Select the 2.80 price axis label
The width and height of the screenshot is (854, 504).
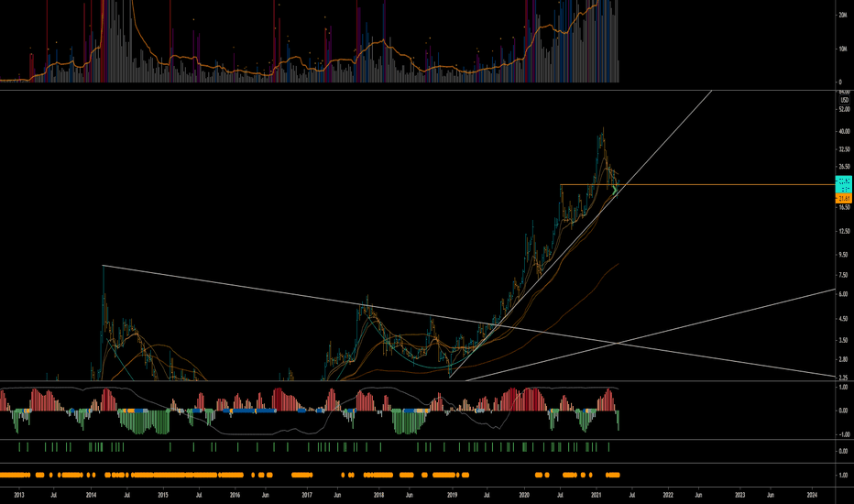844,359
